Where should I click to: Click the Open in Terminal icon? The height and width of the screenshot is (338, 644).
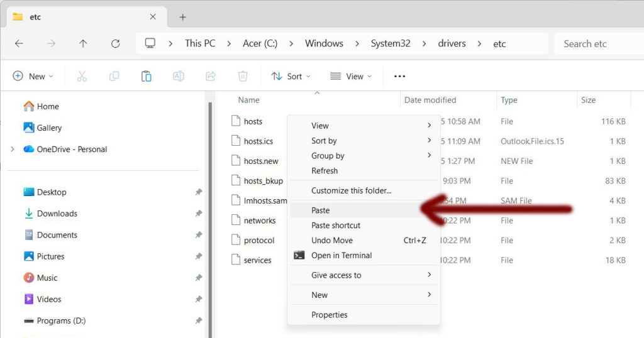click(299, 255)
